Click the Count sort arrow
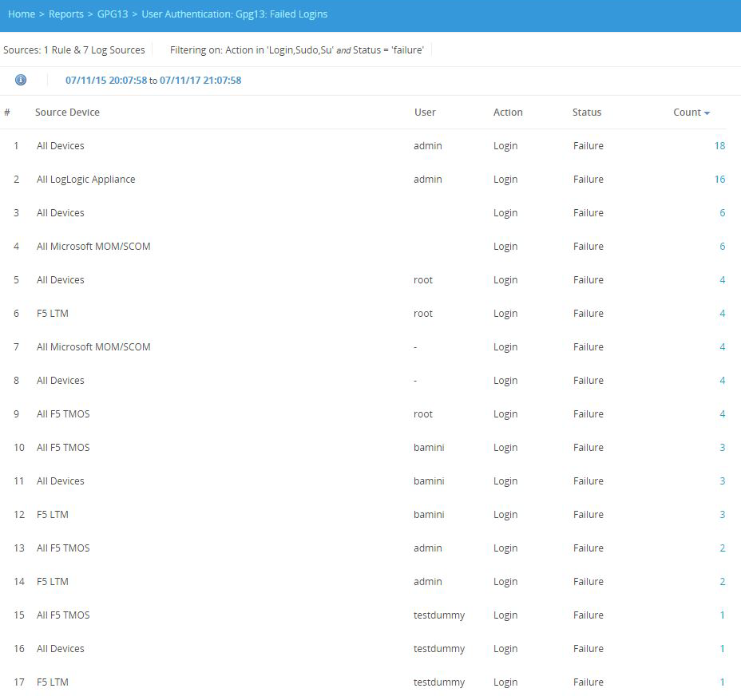This screenshot has height=700, width=741. [707, 113]
